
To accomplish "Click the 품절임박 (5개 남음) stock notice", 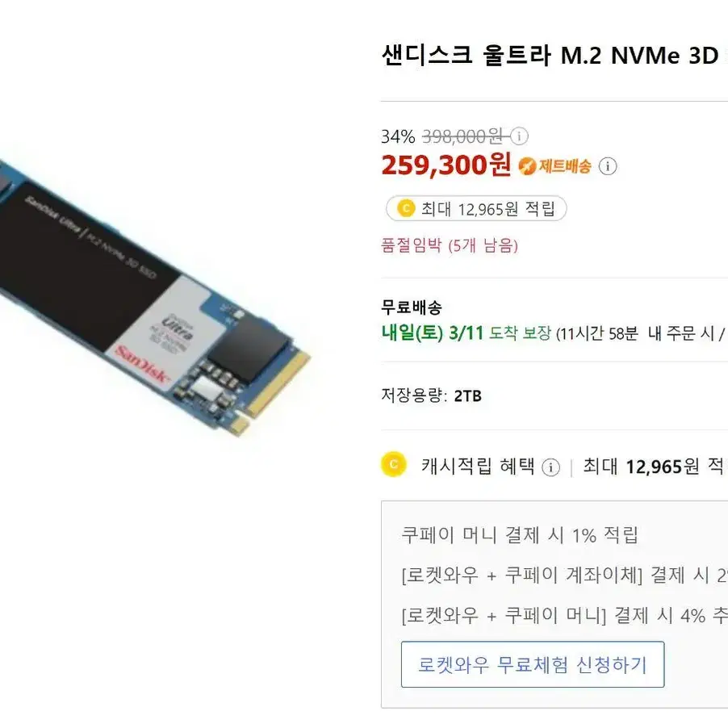I will (x=450, y=245).
